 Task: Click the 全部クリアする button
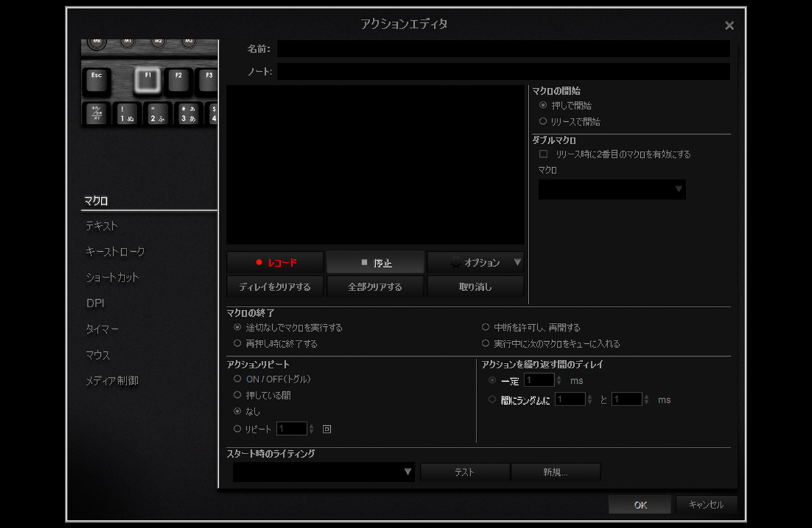(376, 287)
